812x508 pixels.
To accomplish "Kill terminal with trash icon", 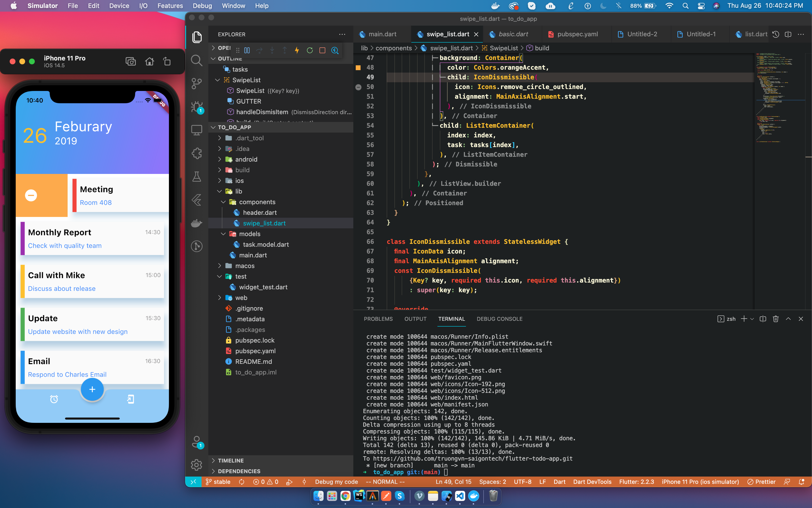I will [x=776, y=319].
